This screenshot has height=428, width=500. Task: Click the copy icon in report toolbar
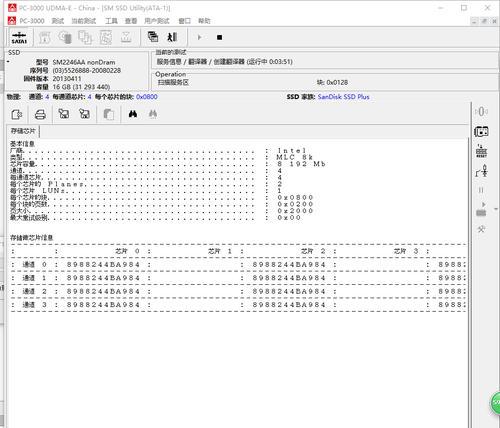click(109, 114)
